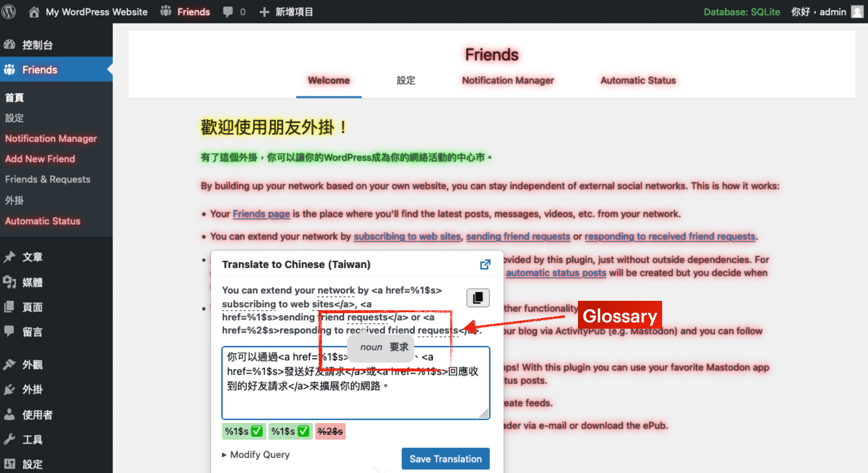Image resolution: width=868 pixels, height=473 pixels.
Task: Click the Notification Manager icon in sidebar
Action: pyautogui.click(x=50, y=138)
